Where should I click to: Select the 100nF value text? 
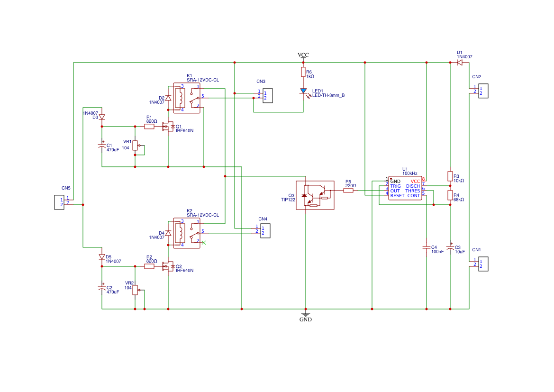[x=437, y=252]
